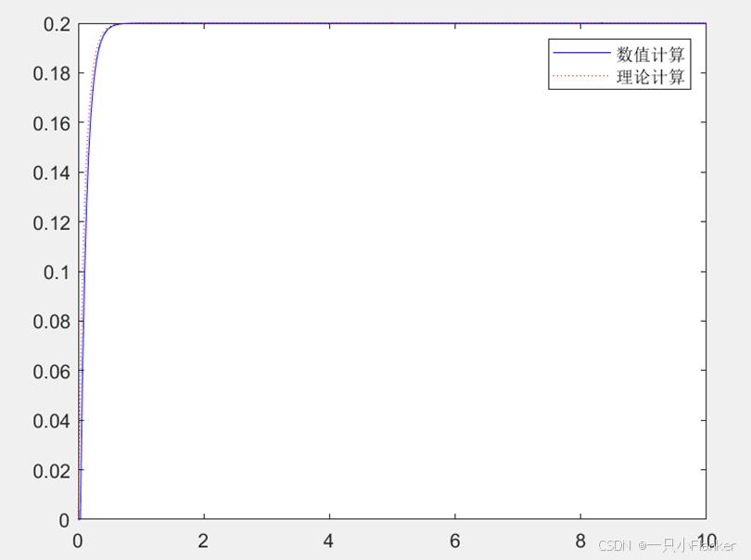Click the legend entry 数值计算
The width and height of the screenshot is (751, 560).
(651, 55)
